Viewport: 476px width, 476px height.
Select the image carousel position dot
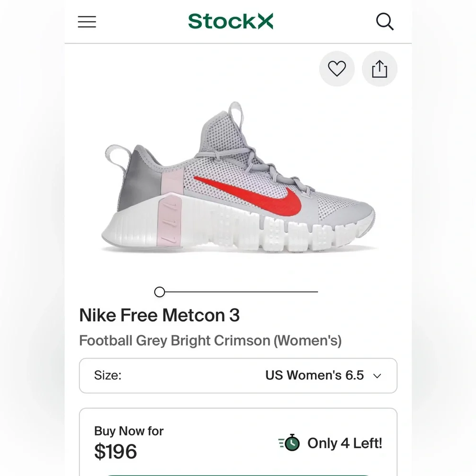pos(159,292)
